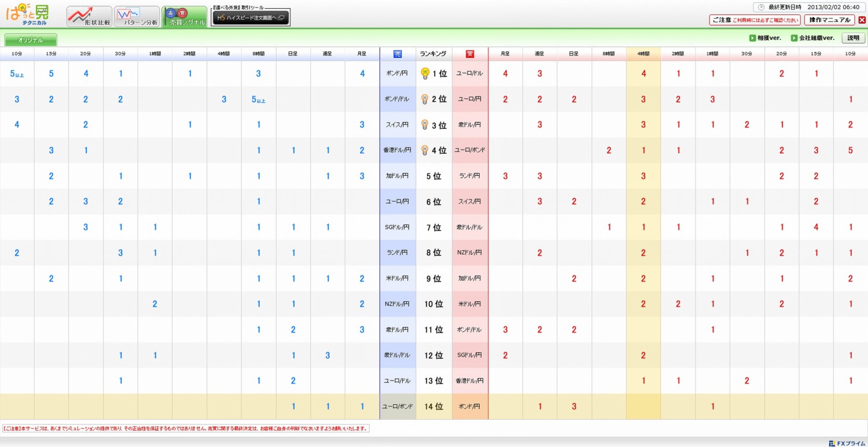Click the lightbulb icon at 3位
The image size is (868, 447).
424,124
